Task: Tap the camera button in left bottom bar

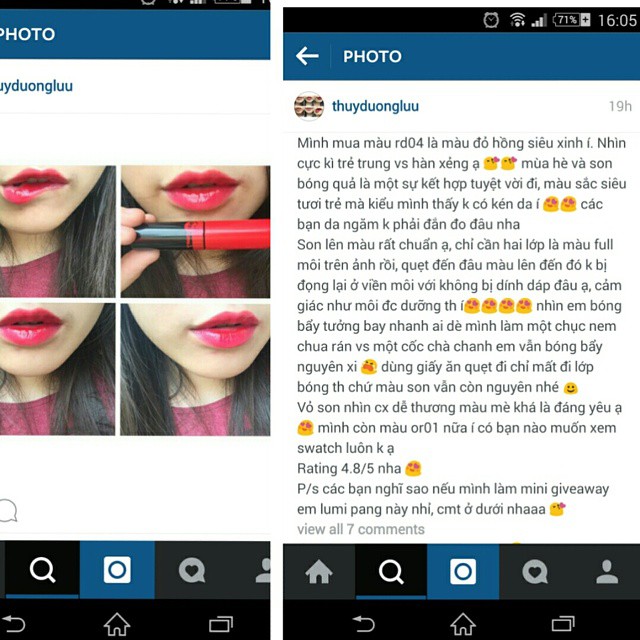Action: coord(117,570)
